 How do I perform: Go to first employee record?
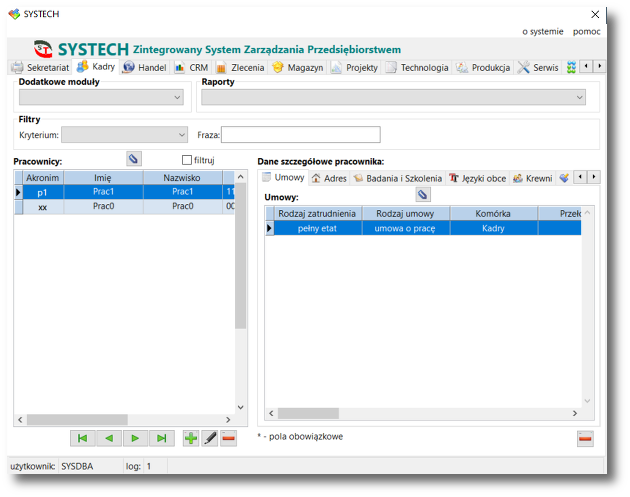[x=82, y=438]
